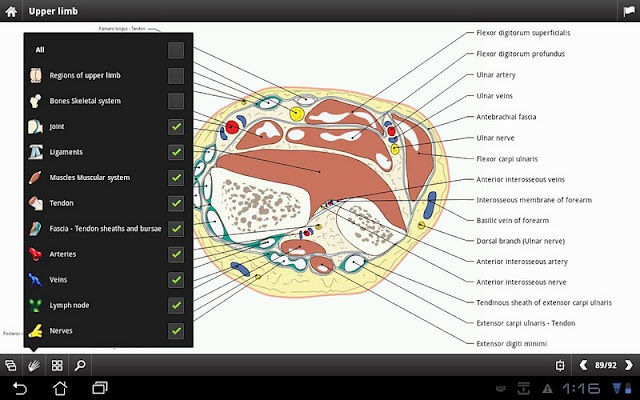Tap the Ligaments icon

click(36, 152)
